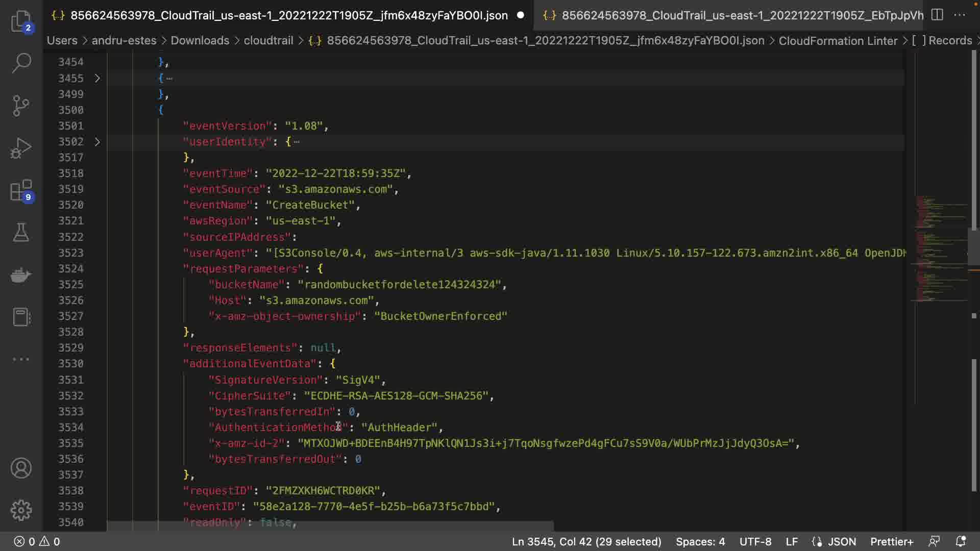
Task: Open the Search view
Action: 21,63
